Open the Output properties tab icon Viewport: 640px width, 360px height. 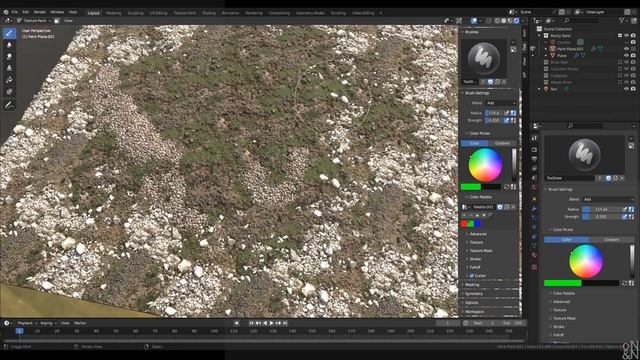coord(534,159)
